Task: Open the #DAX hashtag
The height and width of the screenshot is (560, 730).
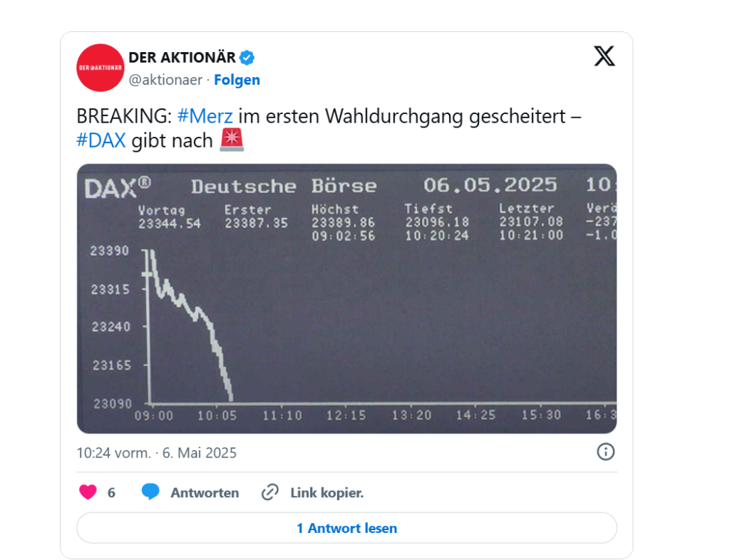Action: click(x=101, y=140)
